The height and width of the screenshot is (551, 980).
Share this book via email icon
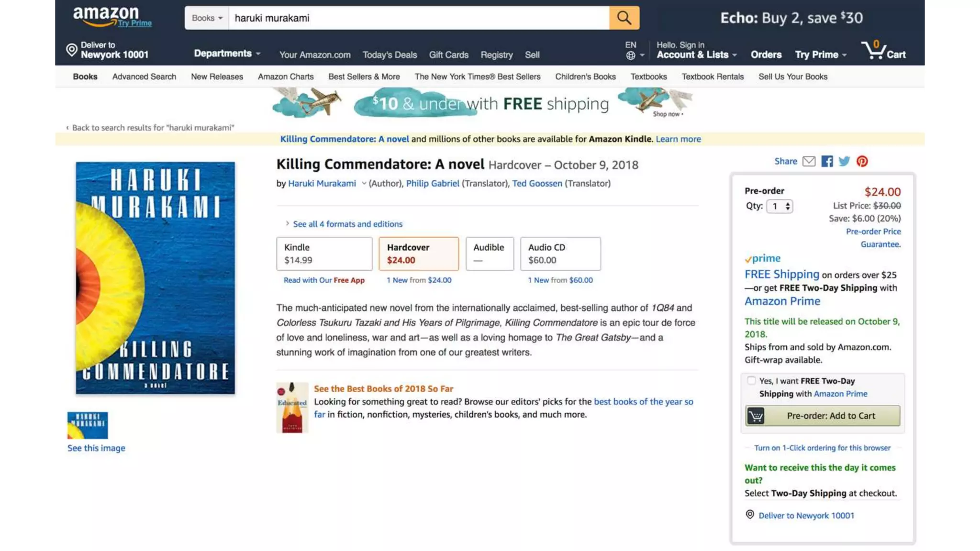point(809,161)
